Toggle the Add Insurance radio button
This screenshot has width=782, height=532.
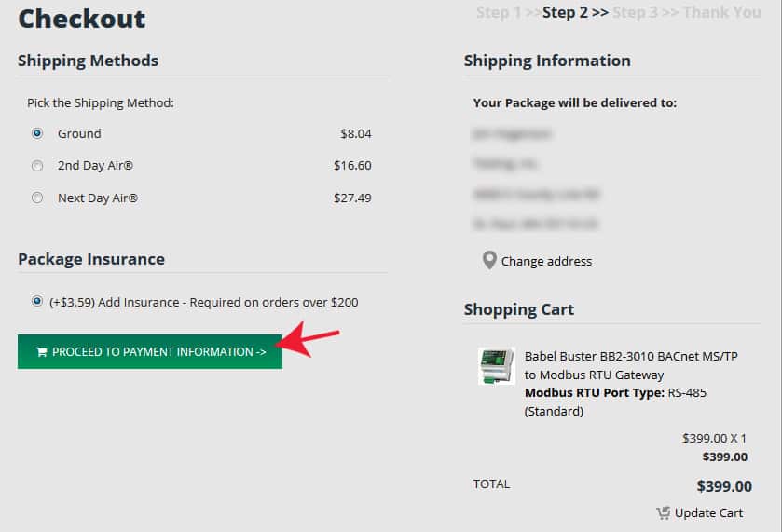37,301
